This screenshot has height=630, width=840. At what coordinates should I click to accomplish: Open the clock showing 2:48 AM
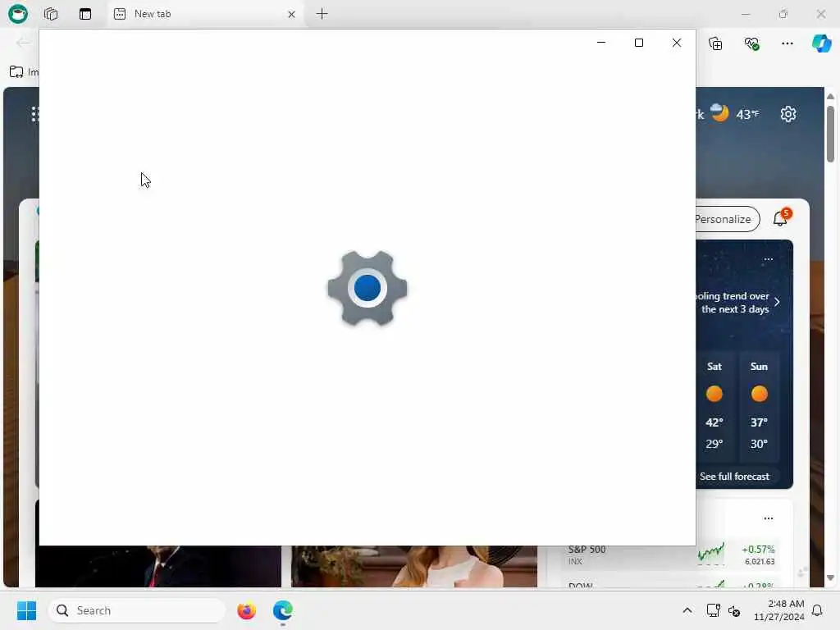pos(779,610)
